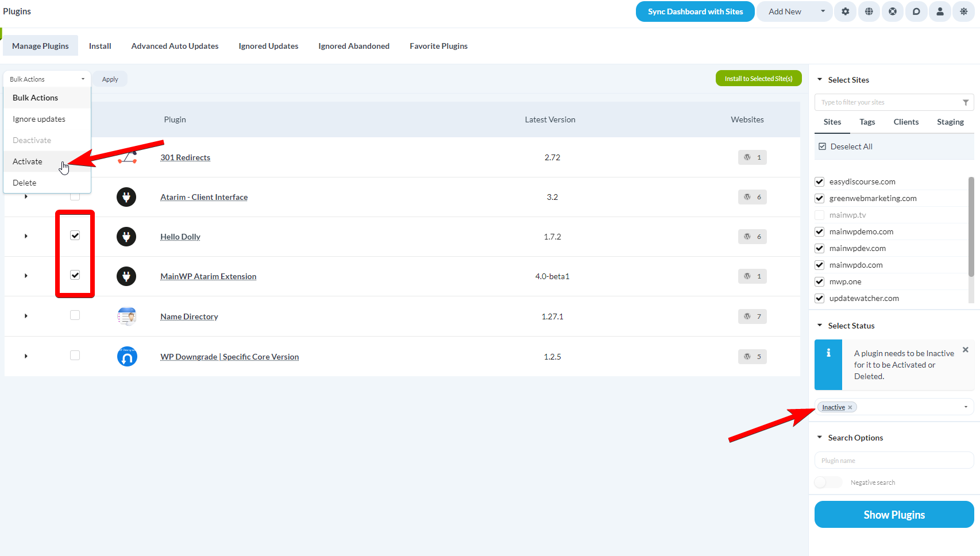Click the globe icon in the header
The width and height of the screenshot is (980, 556).
tap(869, 11)
